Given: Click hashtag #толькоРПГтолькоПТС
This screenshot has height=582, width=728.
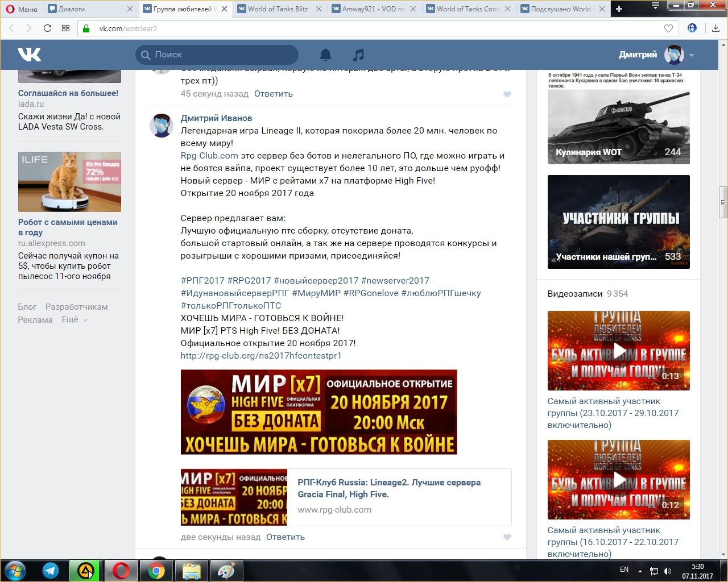Looking at the screenshot, I should click(231, 306).
